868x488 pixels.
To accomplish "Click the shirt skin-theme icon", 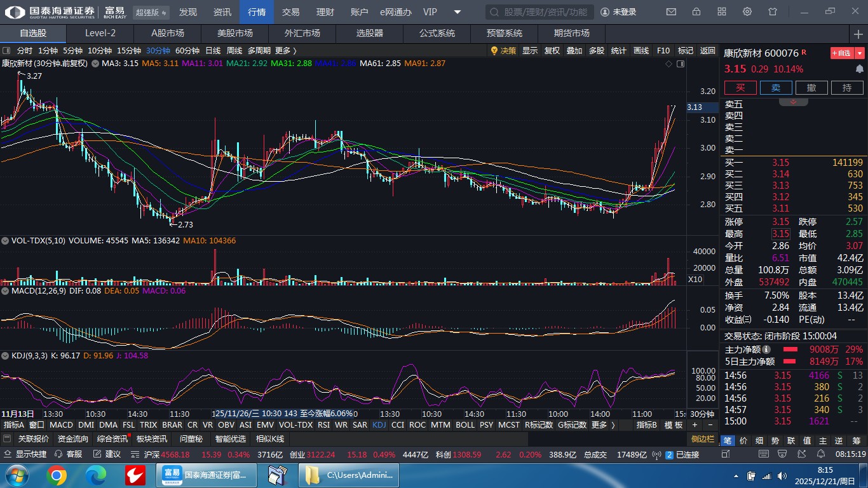I will tap(773, 12).
